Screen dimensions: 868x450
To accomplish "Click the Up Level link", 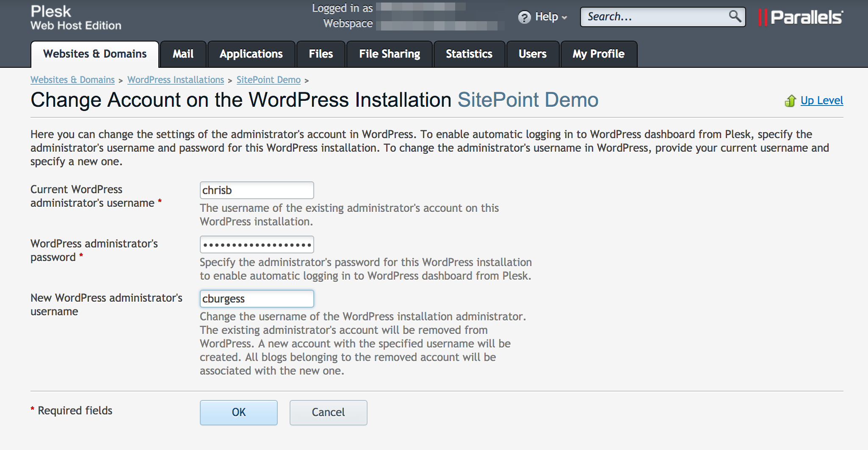I will (x=822, y=100).
